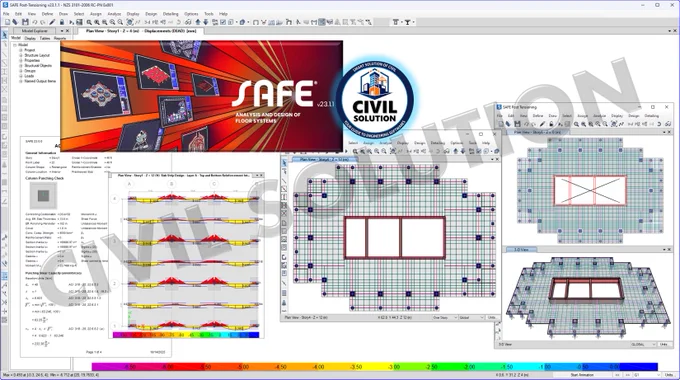The image size is (680, 380).
Task: Click the column punching check thumbnail in report
Action: click(43, 196)
